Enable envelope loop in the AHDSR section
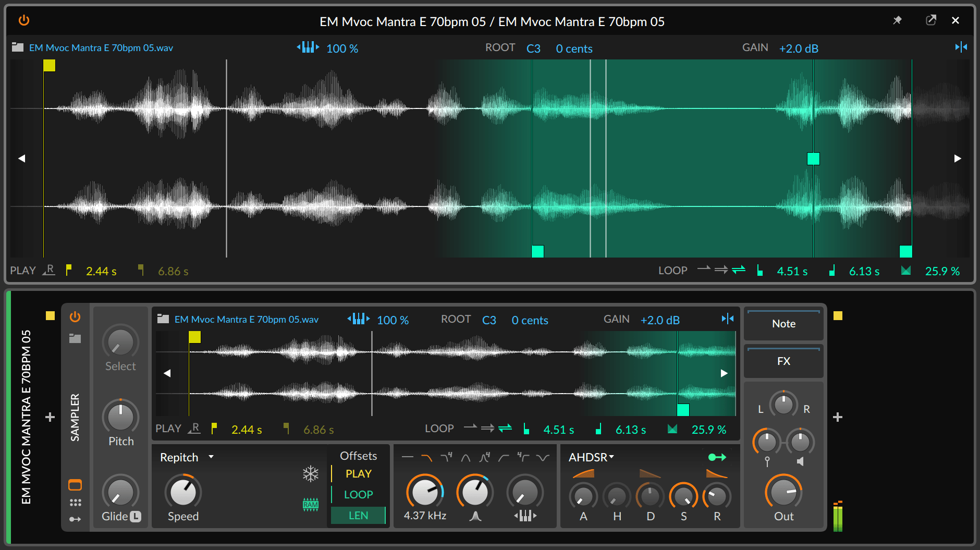 pyautogui.click(x=717, y=457)
